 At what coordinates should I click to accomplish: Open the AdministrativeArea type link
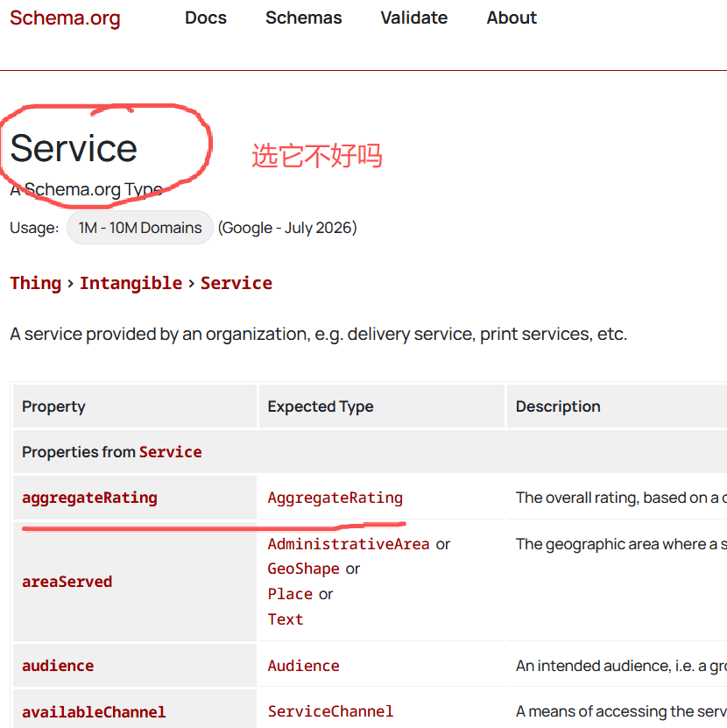349,544
